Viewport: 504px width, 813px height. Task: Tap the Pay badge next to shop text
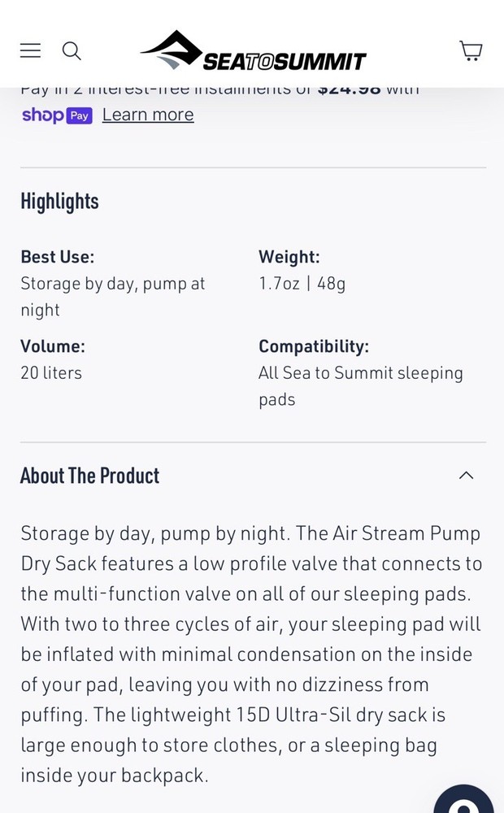click(x=79, y=116)
